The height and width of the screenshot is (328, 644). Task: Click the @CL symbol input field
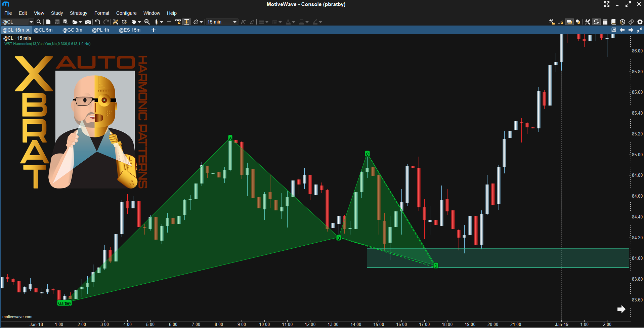pyautogui.click(x=15, y=22)
